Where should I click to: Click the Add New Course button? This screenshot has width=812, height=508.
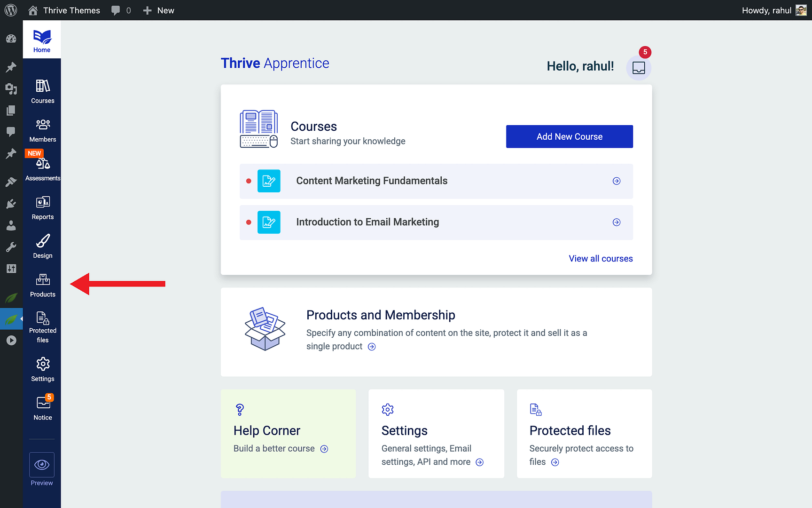point(569,136)
